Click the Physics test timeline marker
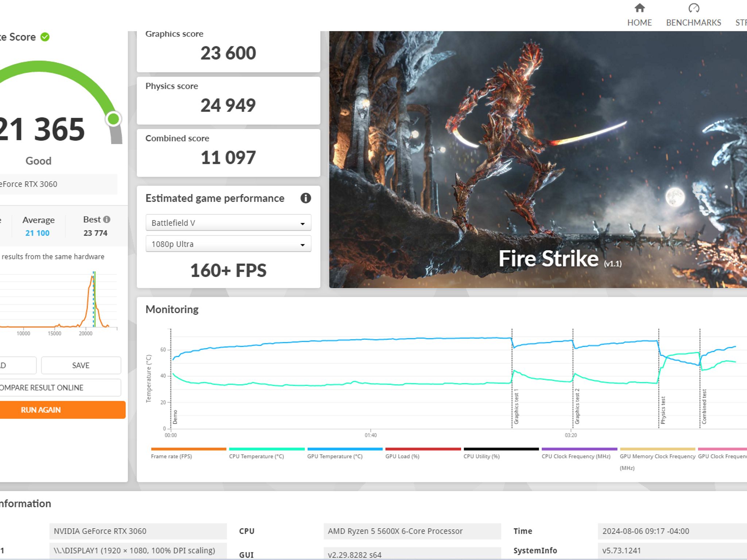 click(x=663, y=410)
